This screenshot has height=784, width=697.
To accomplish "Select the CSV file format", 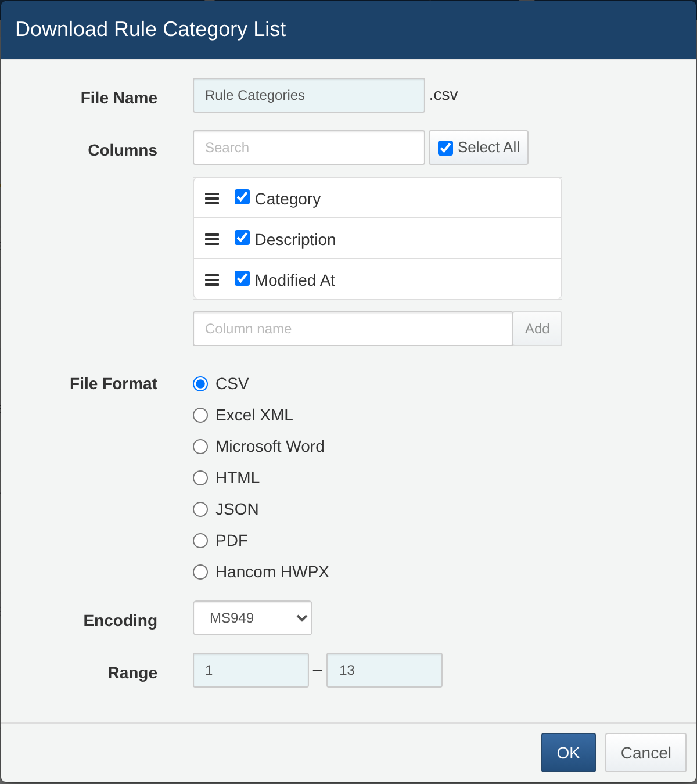I will [x=200, y=384].
